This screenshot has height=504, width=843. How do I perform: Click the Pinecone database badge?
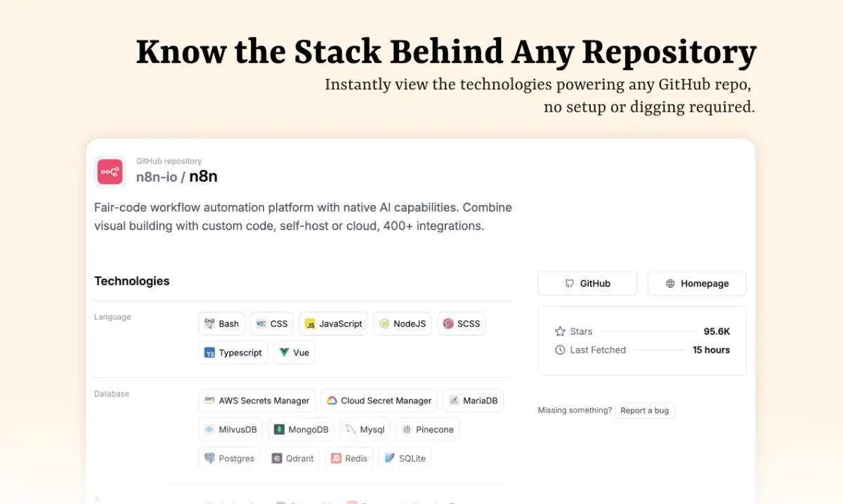point(427,429)
